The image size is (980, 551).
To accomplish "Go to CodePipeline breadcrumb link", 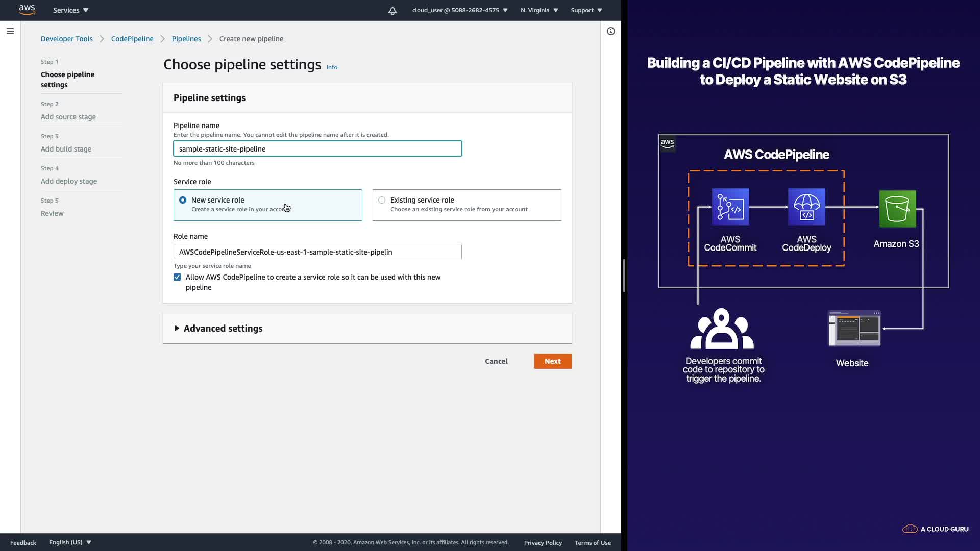I will [132, 39].
